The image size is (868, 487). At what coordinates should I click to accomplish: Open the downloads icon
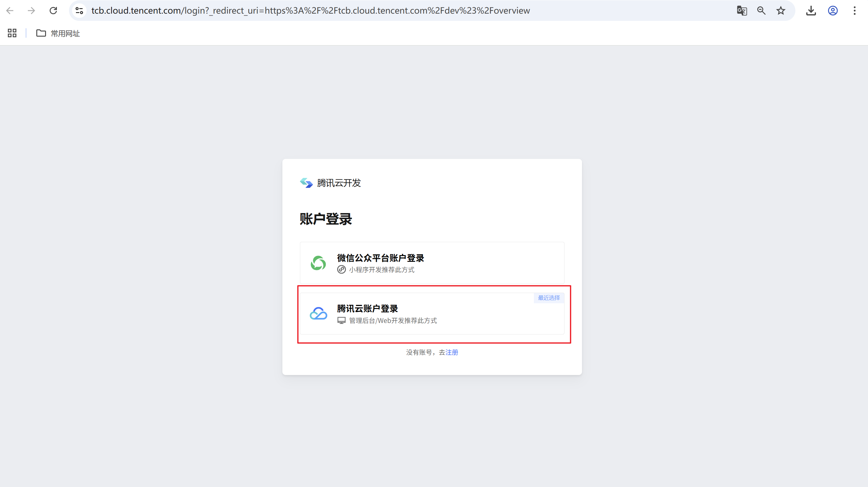pyautogui.click(x=811, y=11)
